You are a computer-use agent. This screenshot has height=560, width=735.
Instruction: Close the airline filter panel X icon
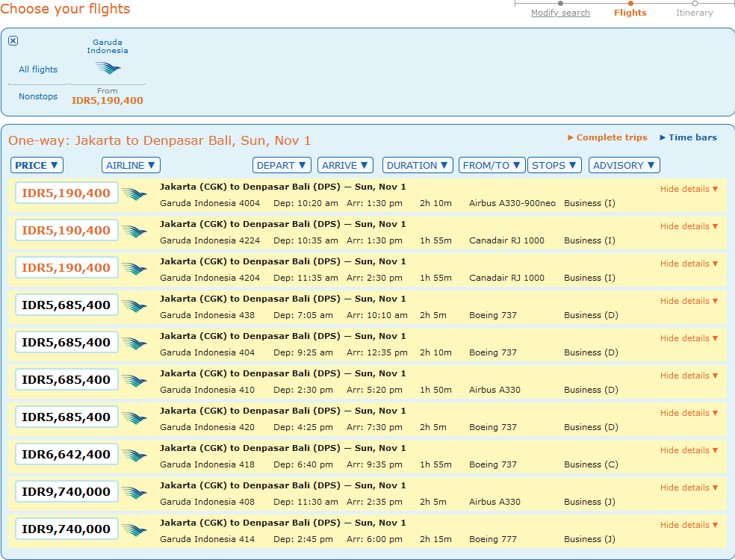pyautogui.click(x=13, y=41)
